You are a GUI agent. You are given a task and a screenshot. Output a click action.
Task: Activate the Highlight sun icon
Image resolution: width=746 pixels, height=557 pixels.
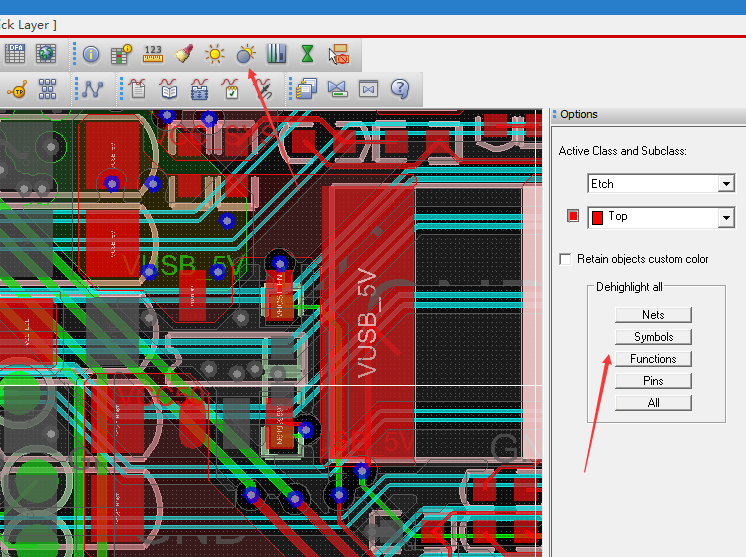(x=215, y=54)
